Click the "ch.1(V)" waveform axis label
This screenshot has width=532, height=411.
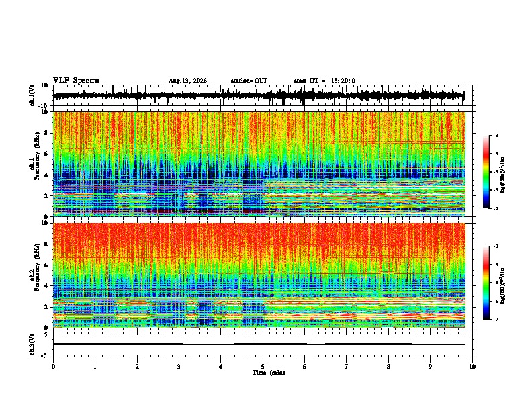click(32, 95)
